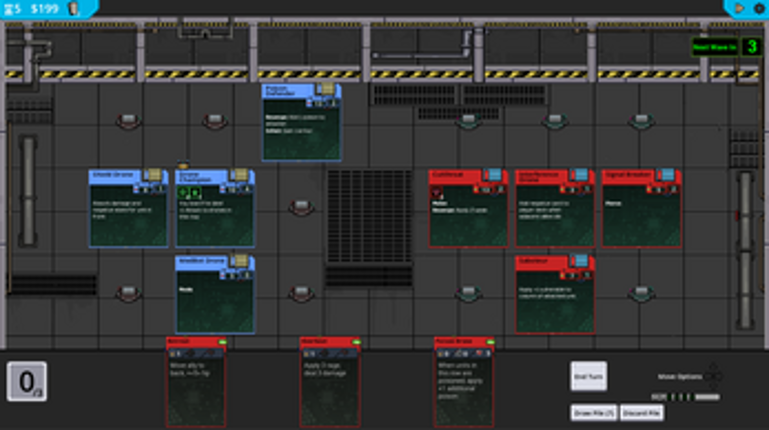Open the Discard Pile
This screenshot has height=430, width=769.
point(641,412)
